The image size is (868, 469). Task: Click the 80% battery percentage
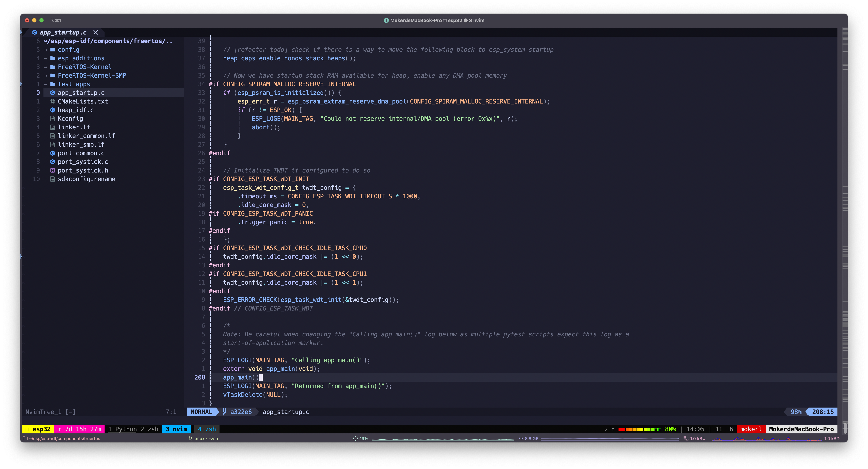(670, 429)
